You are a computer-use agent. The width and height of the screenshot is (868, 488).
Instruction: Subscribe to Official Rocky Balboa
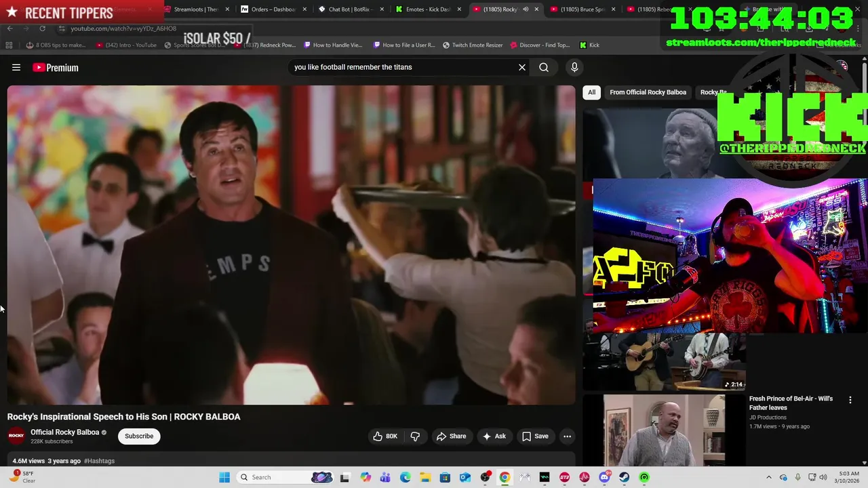pos(139,436)
